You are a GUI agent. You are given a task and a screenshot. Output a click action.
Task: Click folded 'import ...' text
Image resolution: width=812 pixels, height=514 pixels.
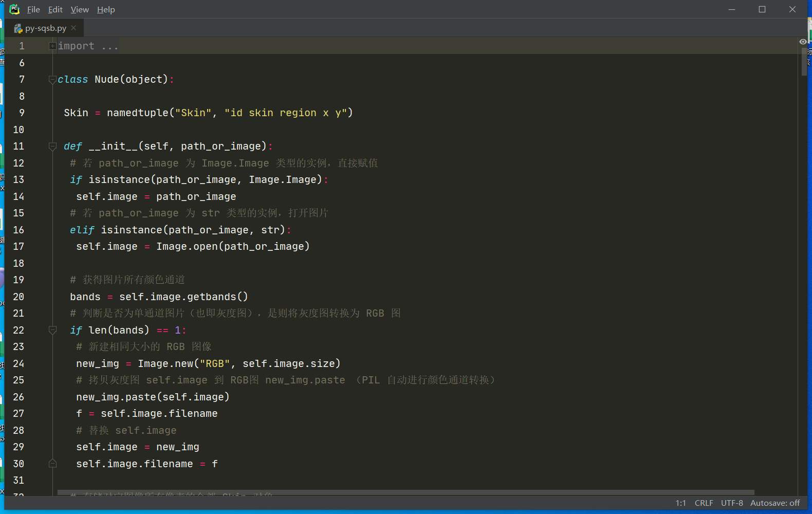[88, 46]
